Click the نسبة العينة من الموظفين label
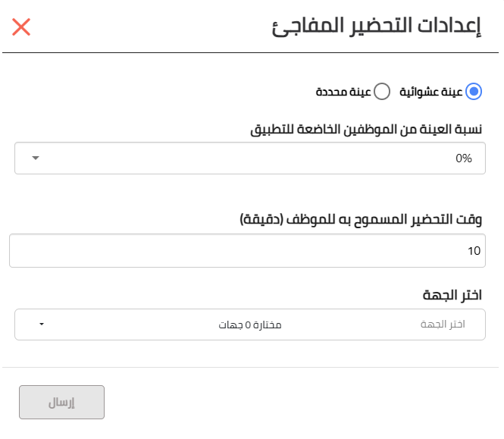Viewport: 504px width, 439px height. coord(366,130)
